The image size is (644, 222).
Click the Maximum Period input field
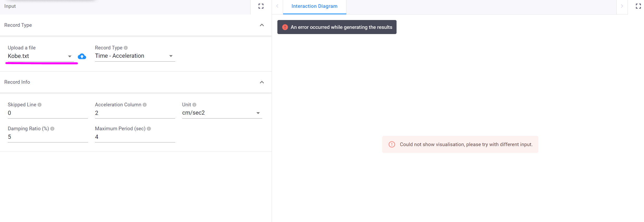[135, 137]
